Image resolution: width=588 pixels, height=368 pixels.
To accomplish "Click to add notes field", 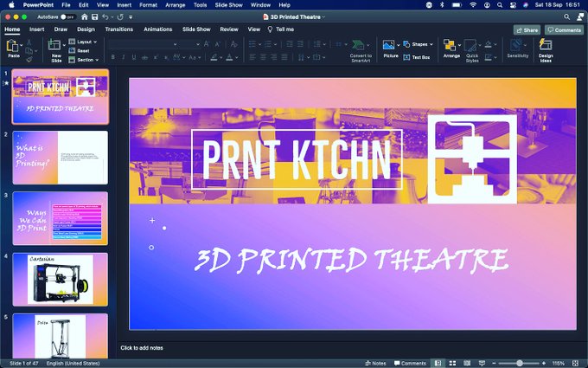I will 142,348.
